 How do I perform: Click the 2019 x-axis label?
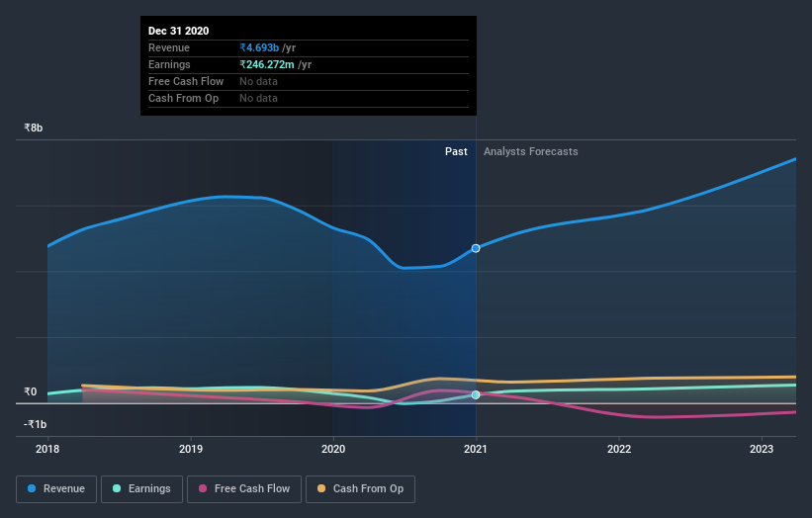coord(191,449)
